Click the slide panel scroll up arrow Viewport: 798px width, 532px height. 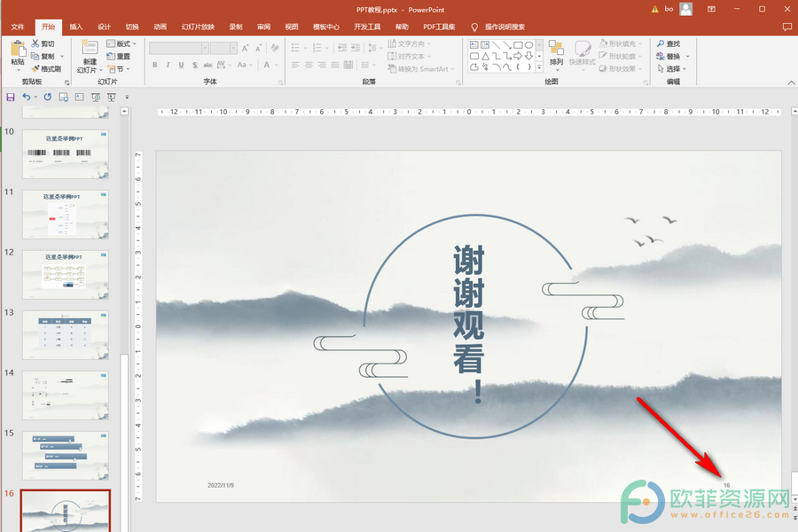124,111
